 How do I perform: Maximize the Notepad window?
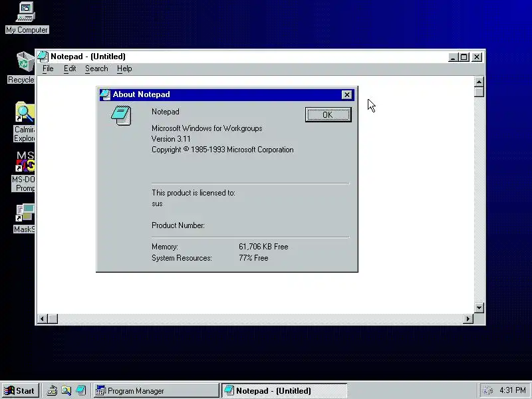(x=464, y=57)
